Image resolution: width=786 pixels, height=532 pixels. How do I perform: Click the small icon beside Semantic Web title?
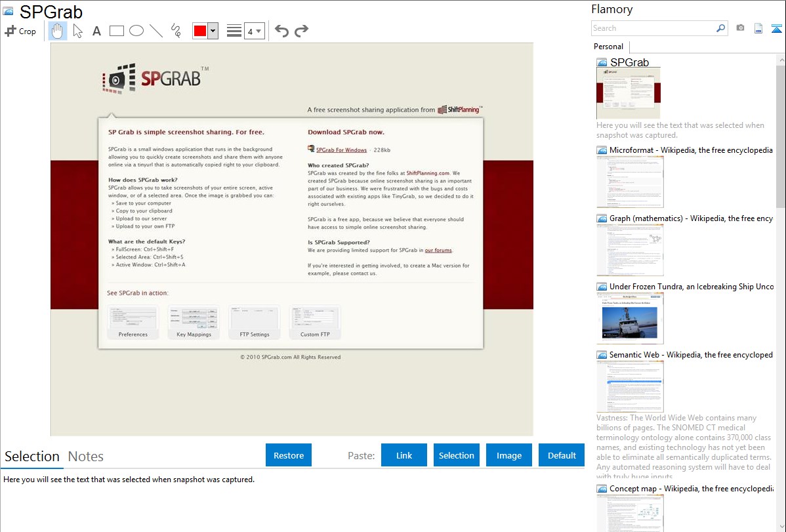point(602,355)
